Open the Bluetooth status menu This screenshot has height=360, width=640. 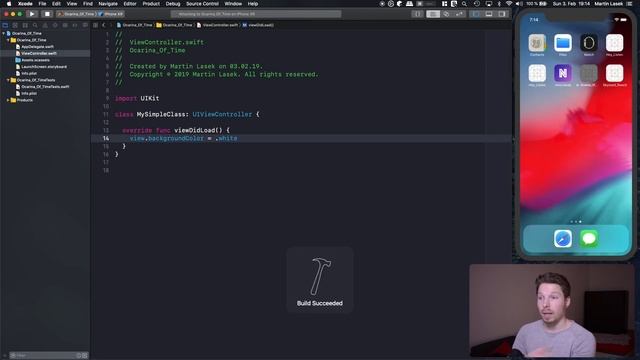[x=499, y=4]
